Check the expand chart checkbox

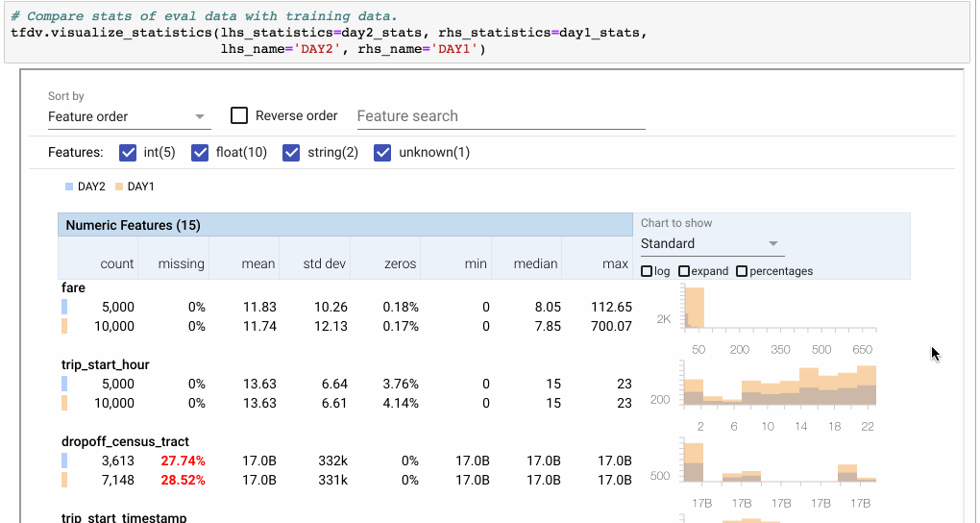[684, 271]
